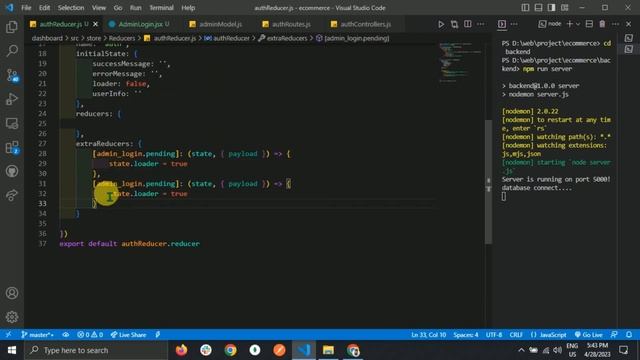This screenshot has width=640, height=360.
Task: Split the terminal
Action: 589,24
